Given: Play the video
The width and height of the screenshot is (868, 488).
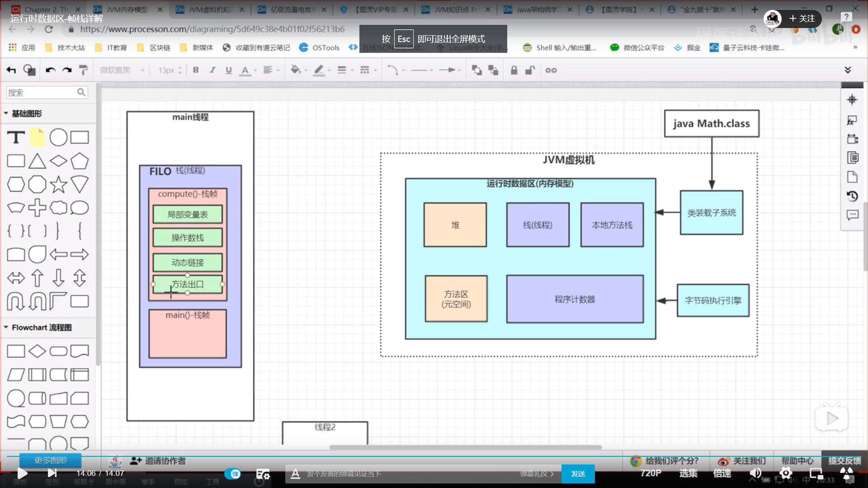Looking at the screenshot, I should point(22,473).
